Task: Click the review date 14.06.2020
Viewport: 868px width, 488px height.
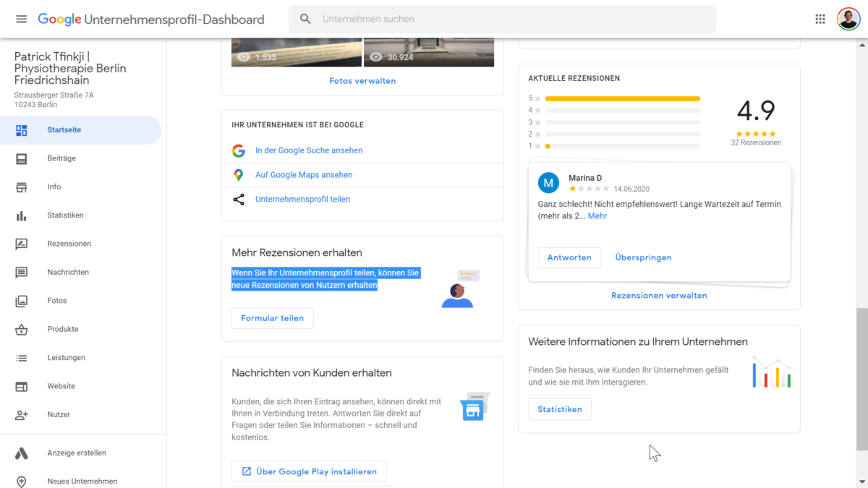Action: click(x=633, y=188)
